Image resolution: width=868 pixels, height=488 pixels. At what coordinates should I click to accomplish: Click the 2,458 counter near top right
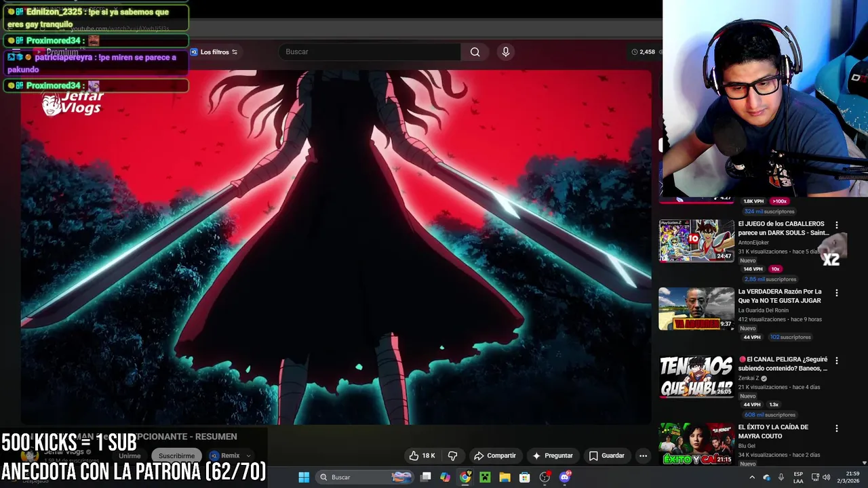(x=643, y=52)
